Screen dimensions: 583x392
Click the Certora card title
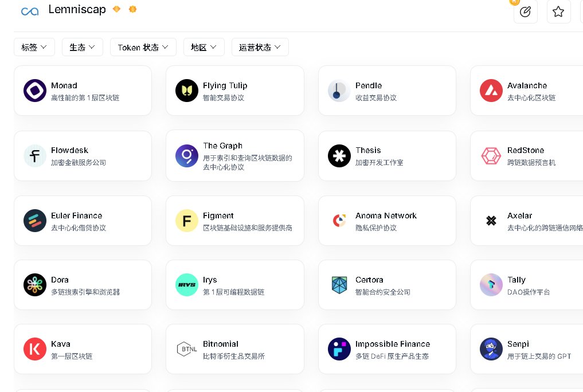(x=369, y=280)
